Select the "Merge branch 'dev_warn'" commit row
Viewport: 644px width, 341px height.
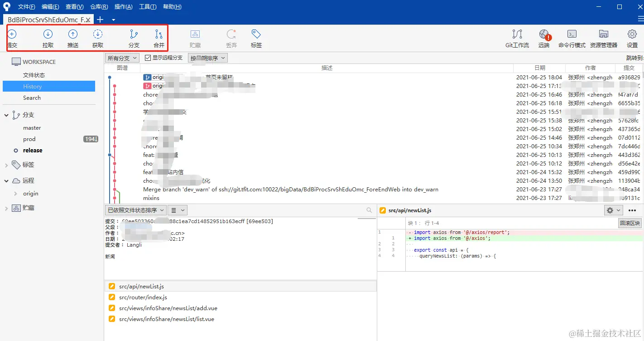coord(374,190)
